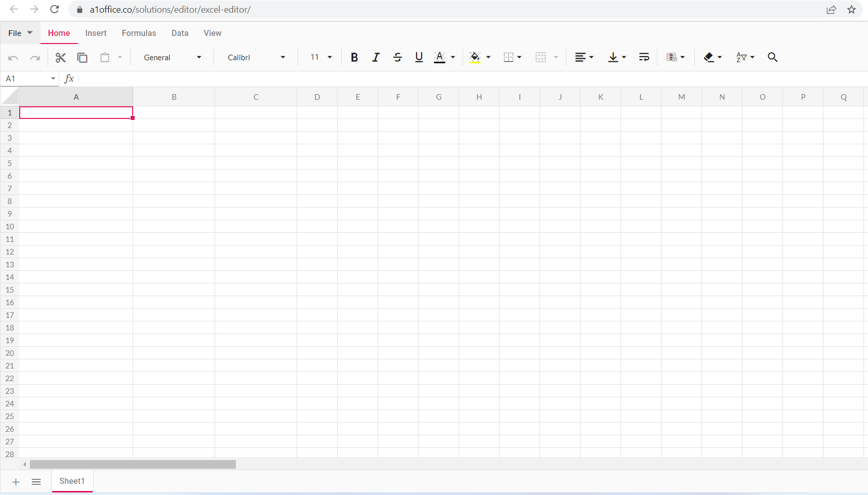The height and width of the screenshot is (495, 868).
Task: Open the Insert tab
Action: coord(96,33)
